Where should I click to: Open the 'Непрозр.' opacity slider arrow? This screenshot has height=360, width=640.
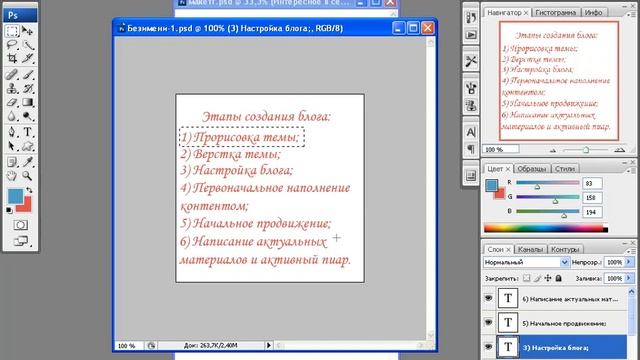[x=629, y=262]
